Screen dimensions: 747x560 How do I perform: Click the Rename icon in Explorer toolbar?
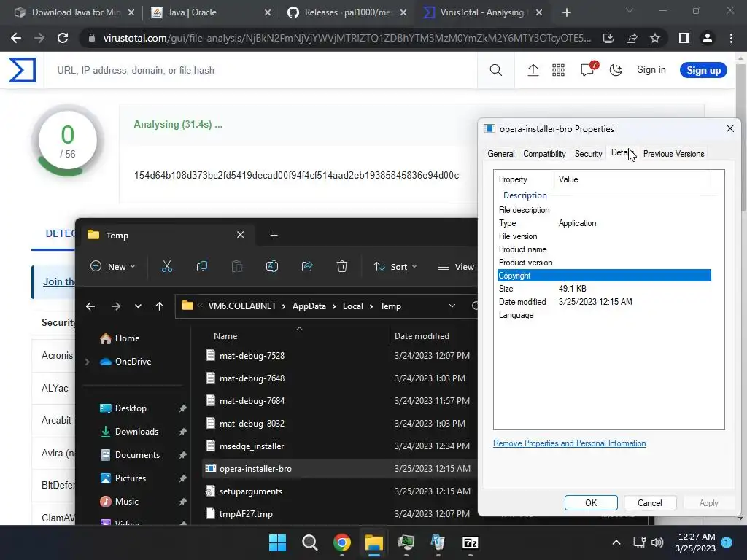pyautogui.click(x=272, y=266)
